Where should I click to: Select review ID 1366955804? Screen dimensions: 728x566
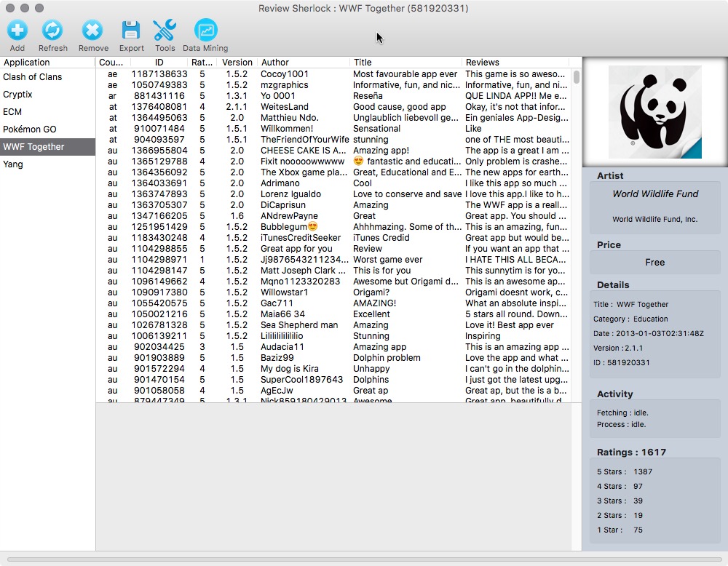333,151
